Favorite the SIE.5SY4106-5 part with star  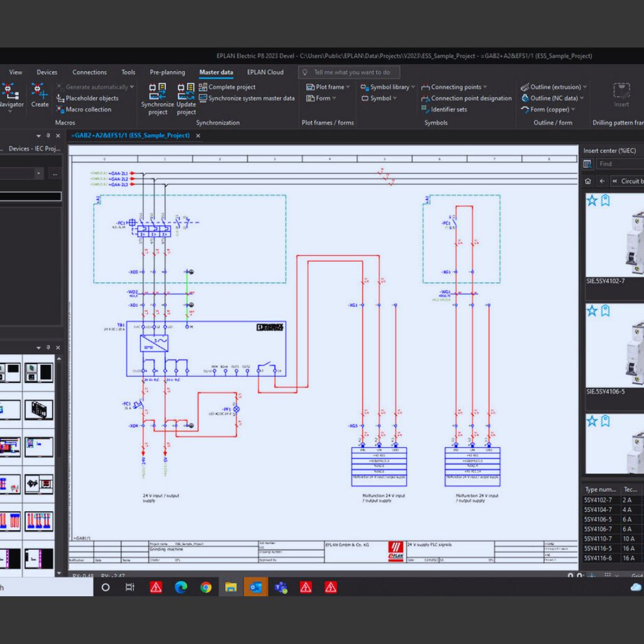pos(592,311)
